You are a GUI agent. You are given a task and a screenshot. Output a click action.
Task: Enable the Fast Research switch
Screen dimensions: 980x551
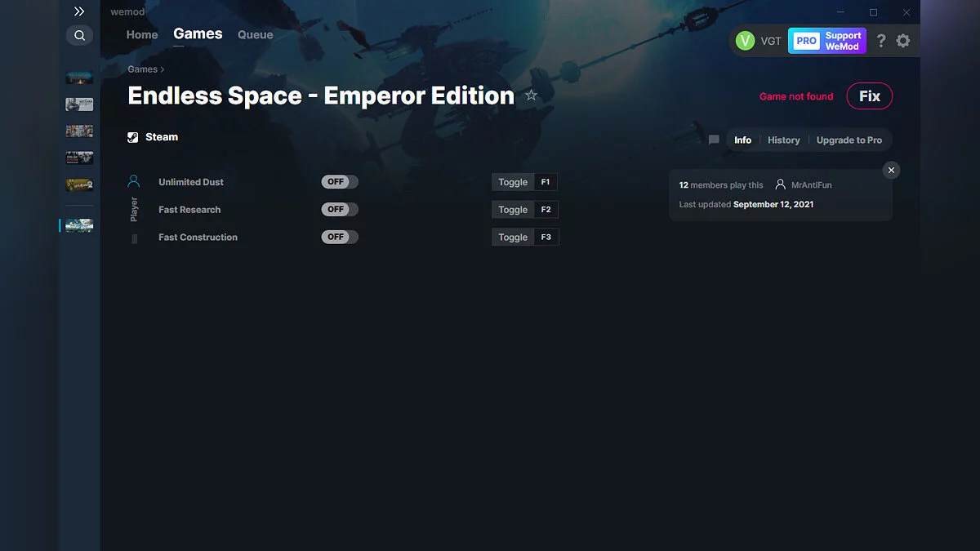tap(339, 209)
